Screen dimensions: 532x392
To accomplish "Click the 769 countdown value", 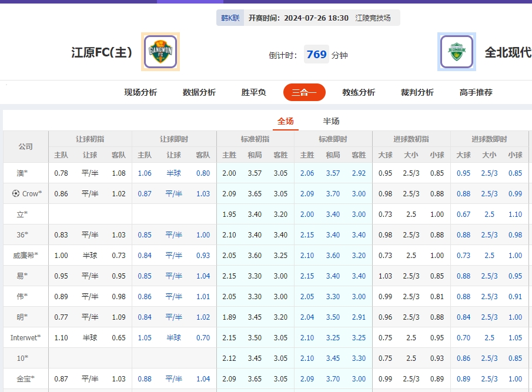I will click(316, 54).
